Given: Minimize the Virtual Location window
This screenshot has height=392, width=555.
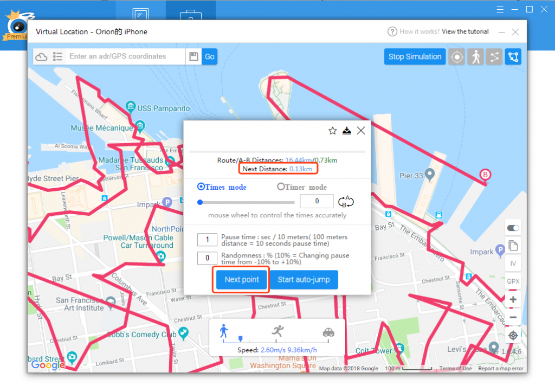Looking at the screenshot, I should [501, 32].
